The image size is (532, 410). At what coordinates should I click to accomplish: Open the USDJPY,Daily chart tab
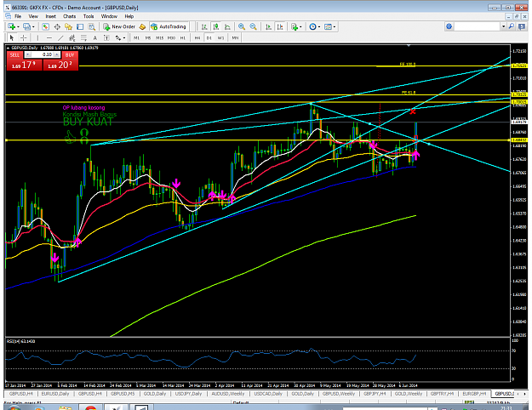point(188,394)
